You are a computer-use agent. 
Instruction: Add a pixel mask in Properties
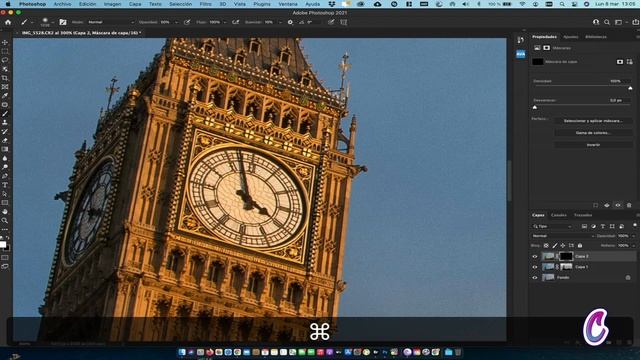click(620, 62)
